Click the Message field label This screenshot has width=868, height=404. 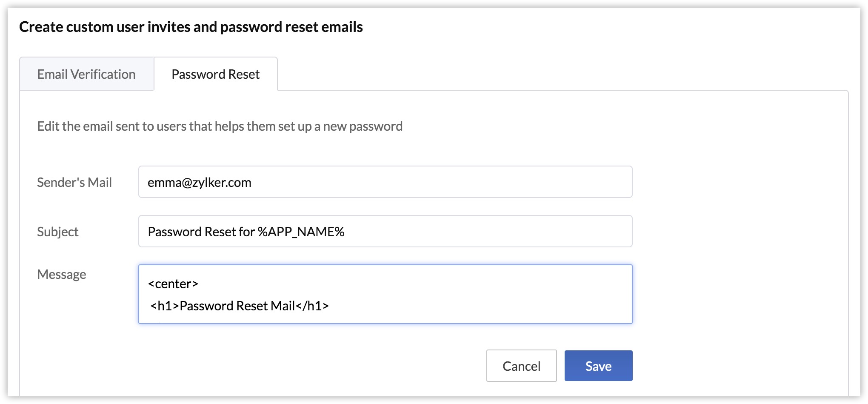62,275
